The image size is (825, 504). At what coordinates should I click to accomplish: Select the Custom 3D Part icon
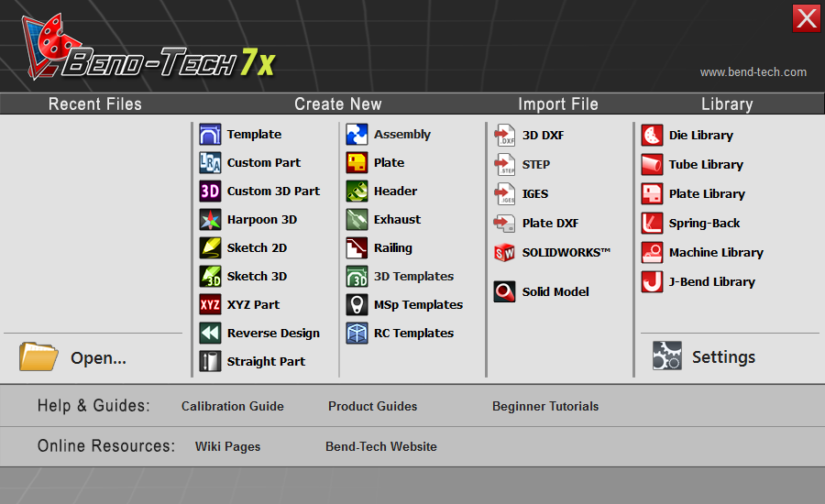pos(210,191)
